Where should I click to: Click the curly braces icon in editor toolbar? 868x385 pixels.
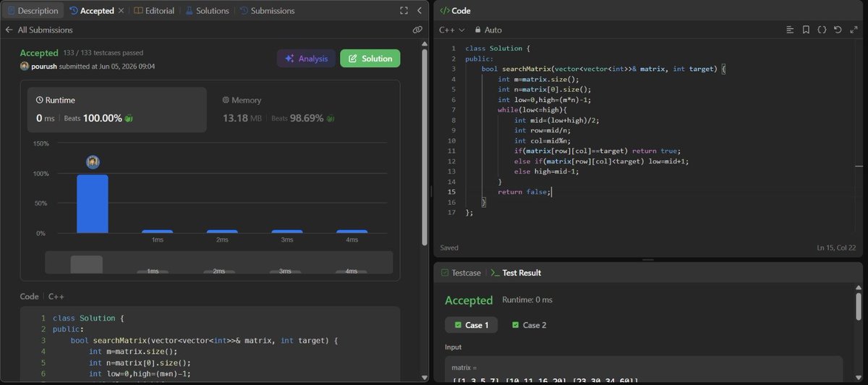coord(822,30)
